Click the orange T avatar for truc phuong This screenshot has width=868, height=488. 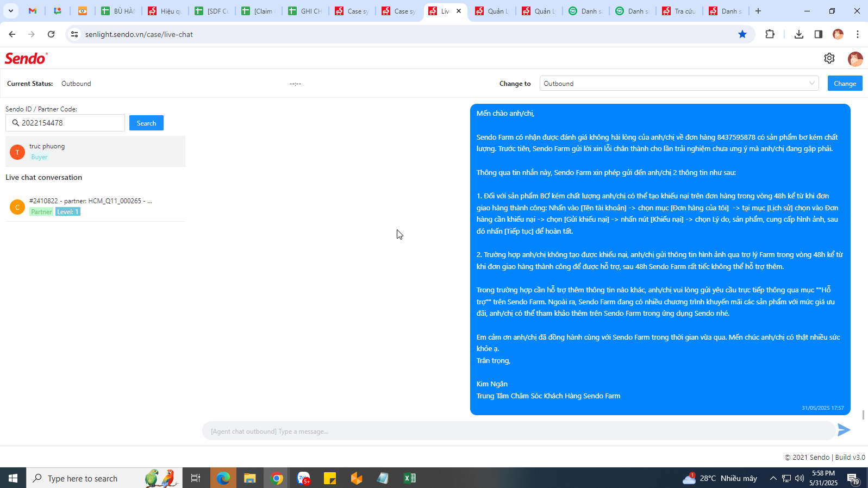17,152
